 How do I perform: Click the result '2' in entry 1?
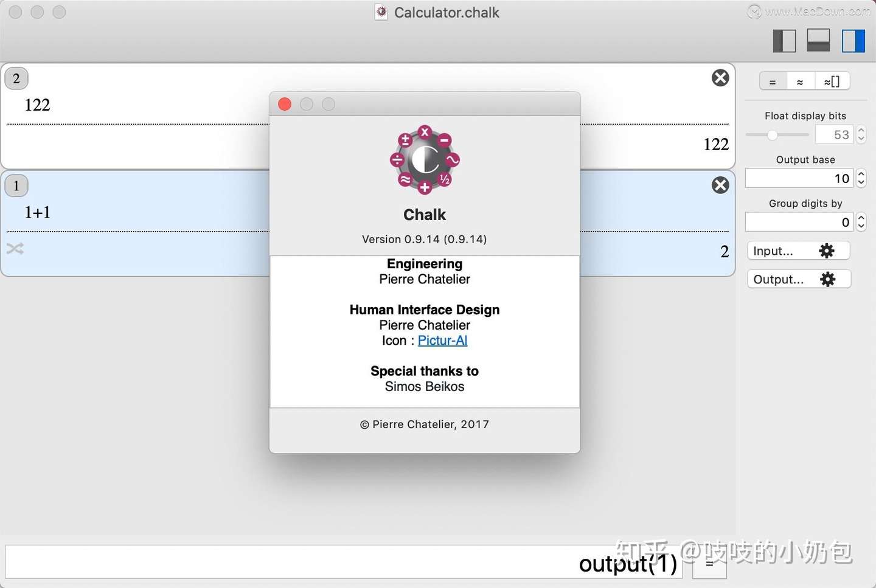coord(725,252)
